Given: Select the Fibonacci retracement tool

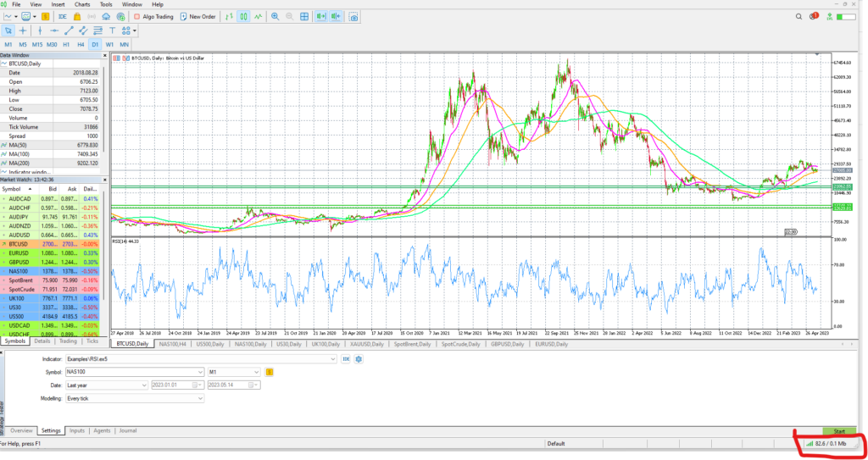Looking at the screenshot, I should [97, 30].
